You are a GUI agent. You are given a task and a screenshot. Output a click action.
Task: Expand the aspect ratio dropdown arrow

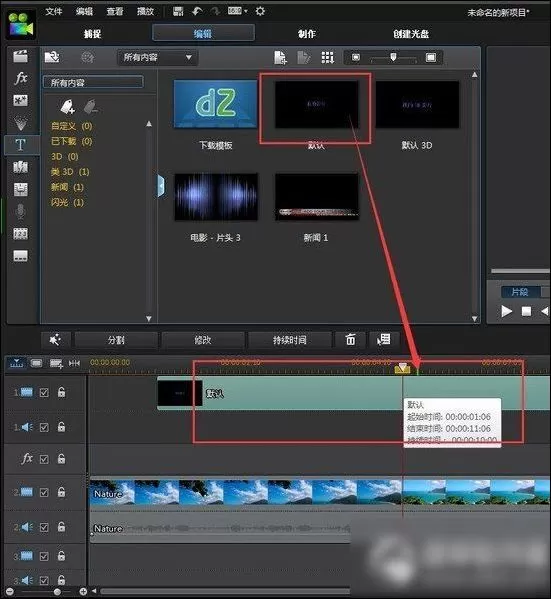(245, 11)
